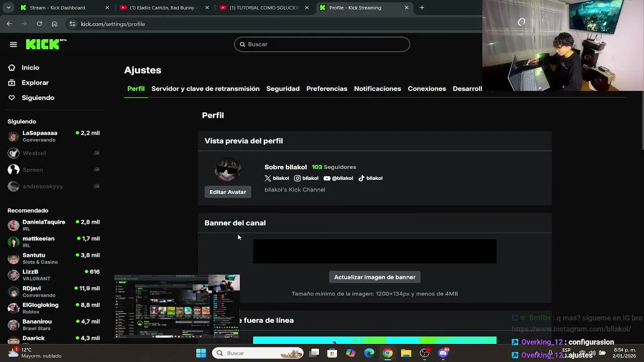Open the YouTube @bllakol link
This screenshot has width=644, height=362.
point(338,178)
